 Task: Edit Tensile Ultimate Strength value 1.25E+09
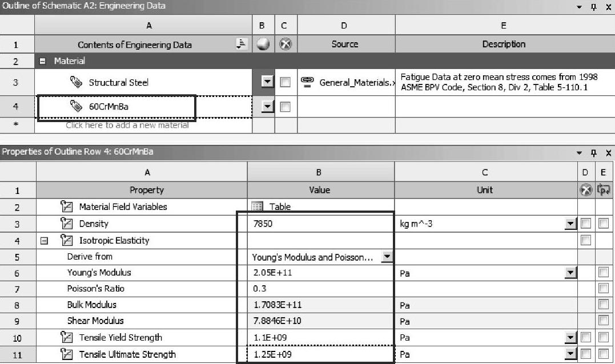pyautogui.click(x=321, y=354)
